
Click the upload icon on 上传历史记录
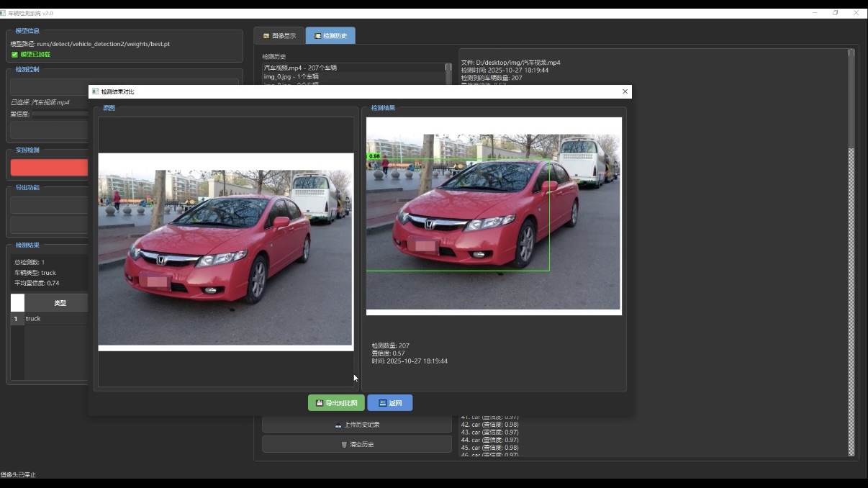point(338,425)
